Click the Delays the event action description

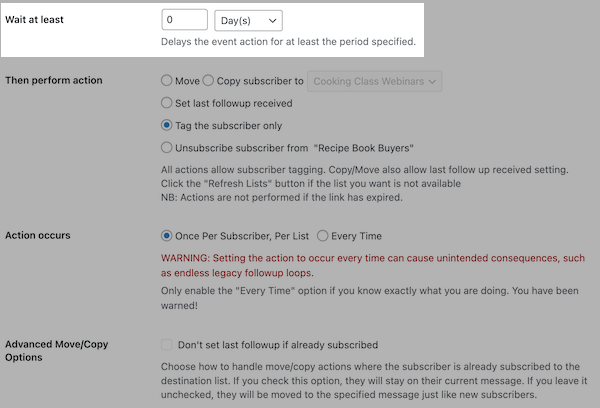coord(288,43)
